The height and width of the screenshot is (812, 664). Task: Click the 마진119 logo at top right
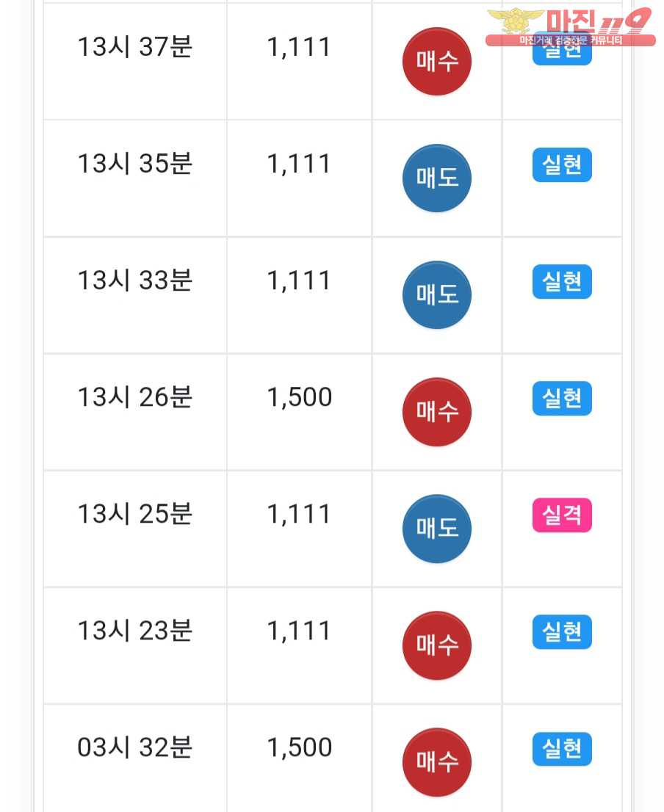(x=570, y=26)
